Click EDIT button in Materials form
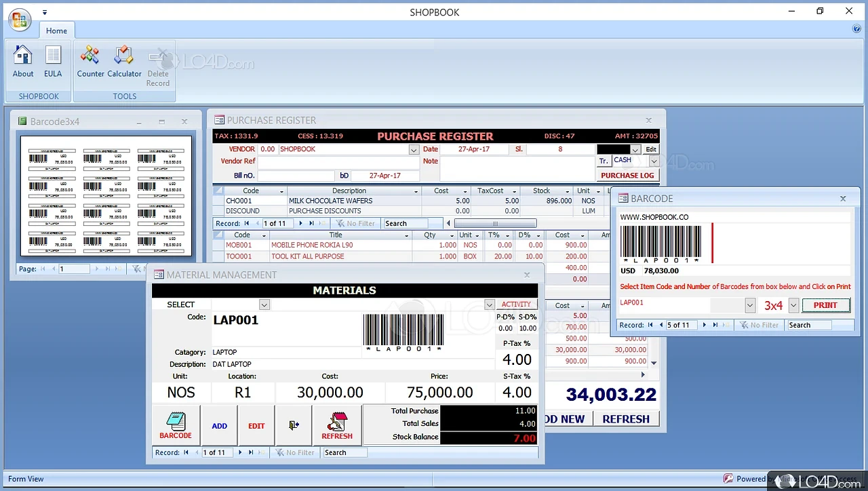Image resolution: width=868 pixels, height=491 pixels. [256, 425]
